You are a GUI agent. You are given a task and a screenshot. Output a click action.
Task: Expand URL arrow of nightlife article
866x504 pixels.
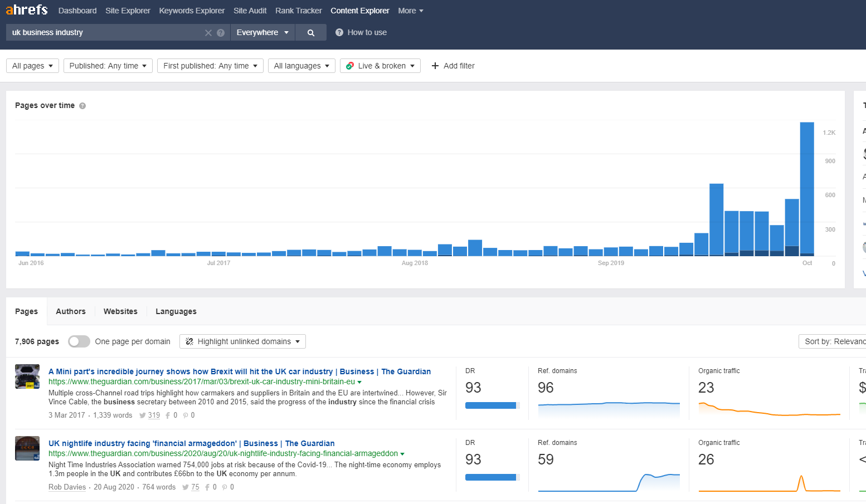[402, 454]
